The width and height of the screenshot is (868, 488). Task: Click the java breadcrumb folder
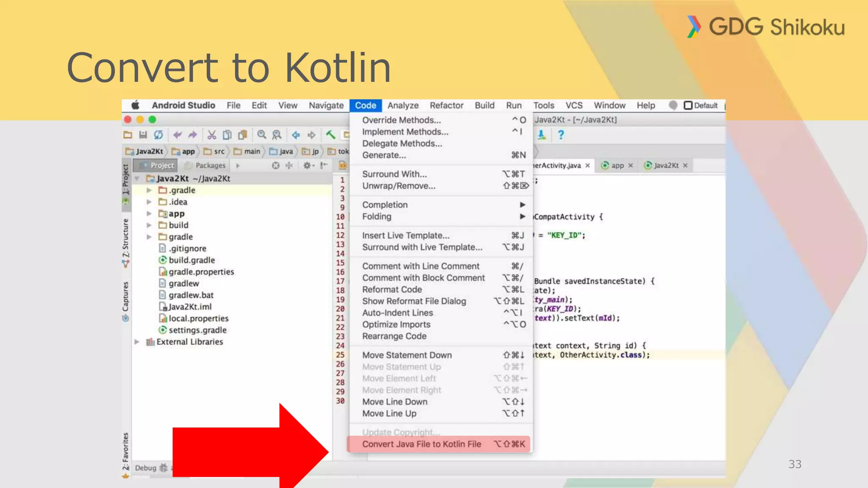pos(281,151)
